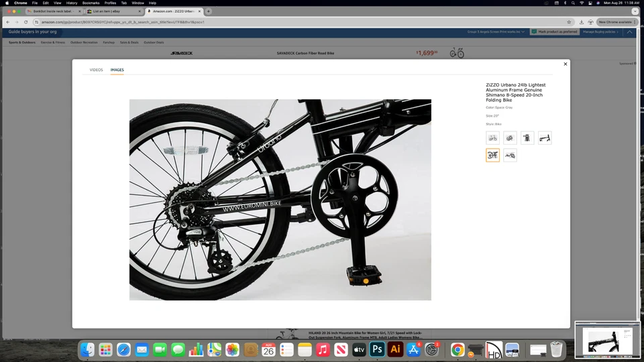Open Messages from the dock

pos(178,350)
